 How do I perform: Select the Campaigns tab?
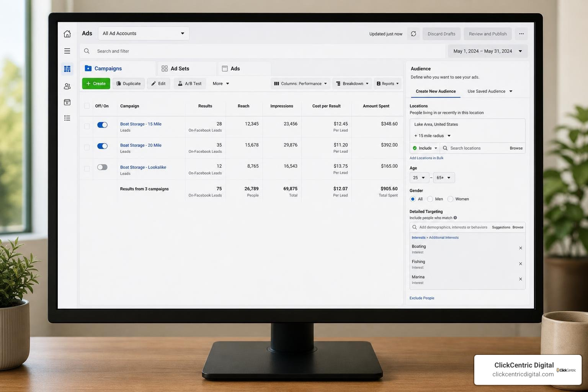coord(117,69)
